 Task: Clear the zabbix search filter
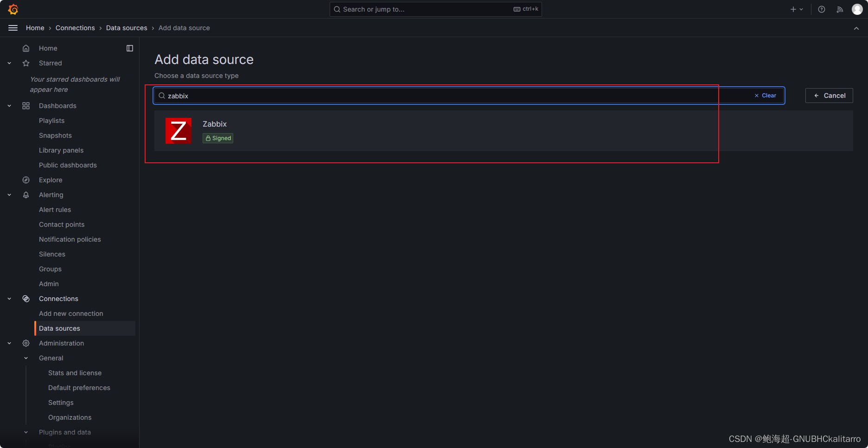(766, 96)
